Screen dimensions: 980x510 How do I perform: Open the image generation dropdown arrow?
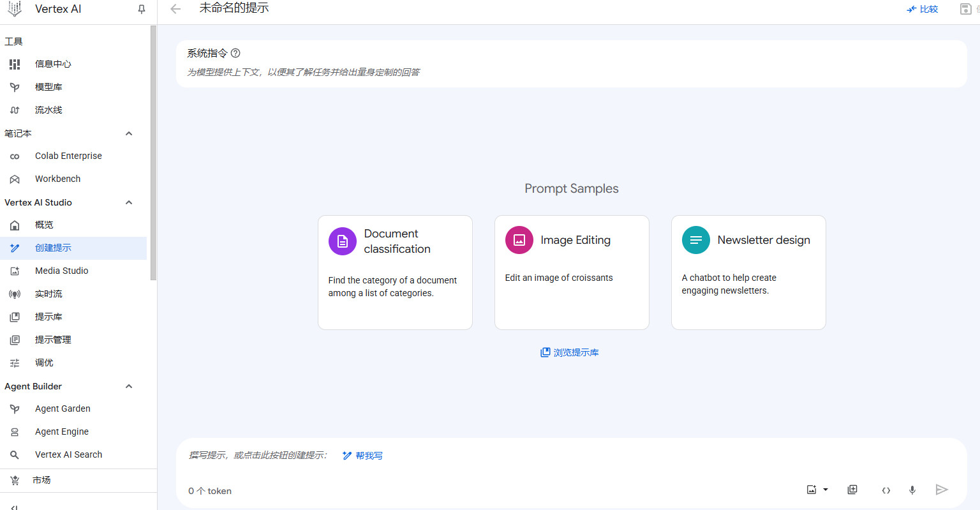point(826,490)
